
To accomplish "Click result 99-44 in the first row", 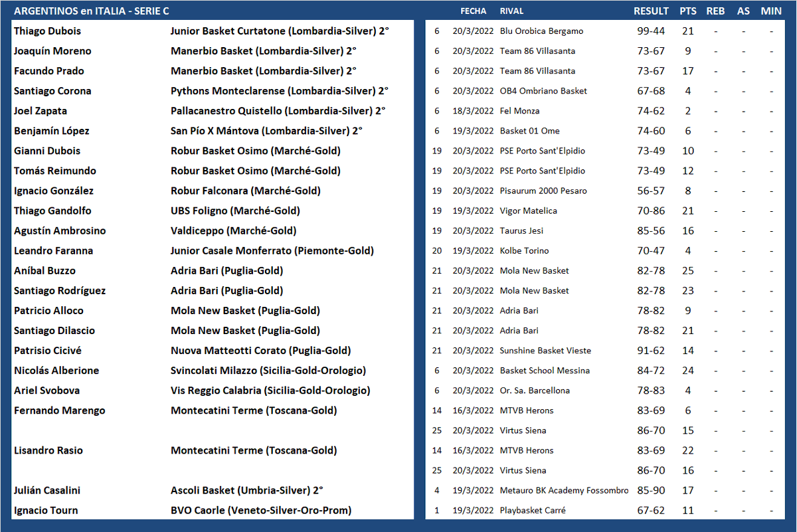I will (651, 31).
